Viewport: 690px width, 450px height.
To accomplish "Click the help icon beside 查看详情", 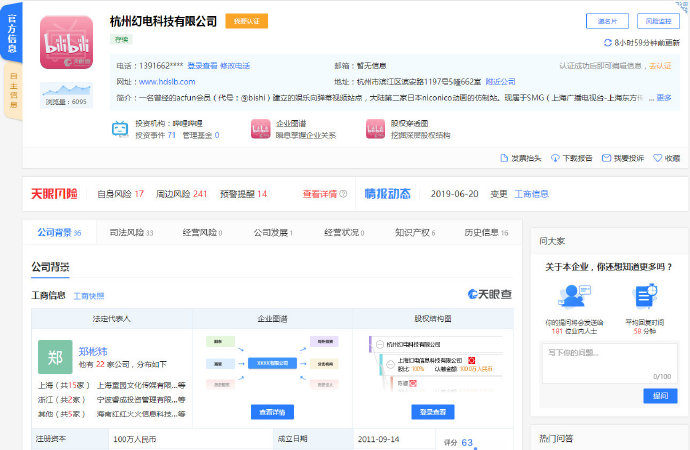I will tap(343, 194).
